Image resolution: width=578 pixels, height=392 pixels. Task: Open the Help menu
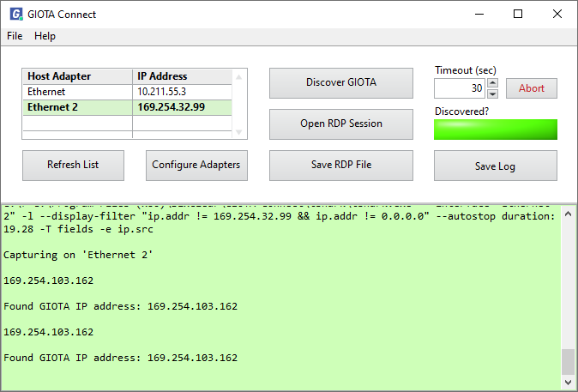point(45,36)
